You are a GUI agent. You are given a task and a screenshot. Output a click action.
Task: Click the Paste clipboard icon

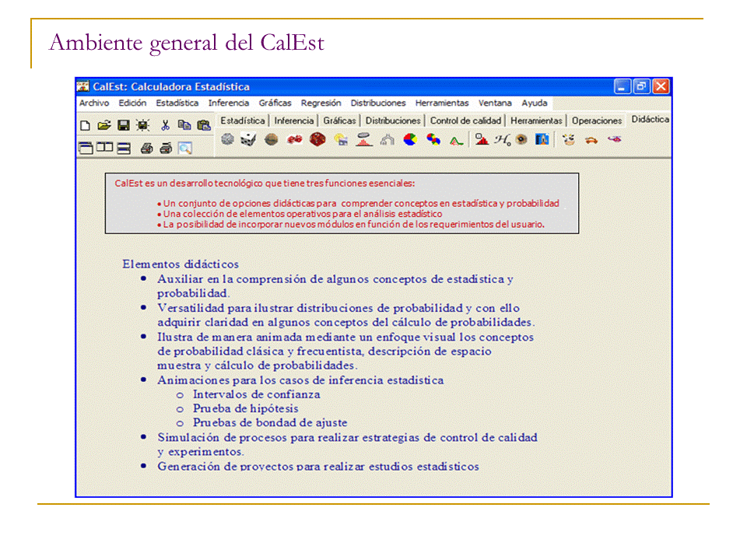click(204, 125)
